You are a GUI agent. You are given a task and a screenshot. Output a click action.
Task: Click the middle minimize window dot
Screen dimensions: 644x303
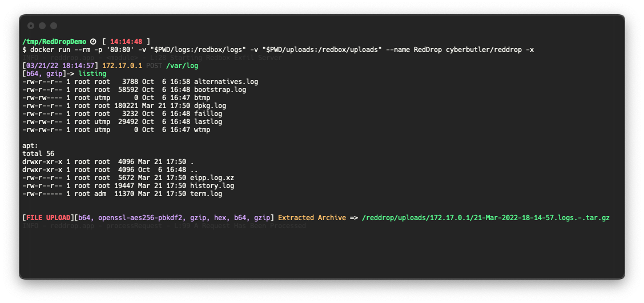[x=42, y=26]
